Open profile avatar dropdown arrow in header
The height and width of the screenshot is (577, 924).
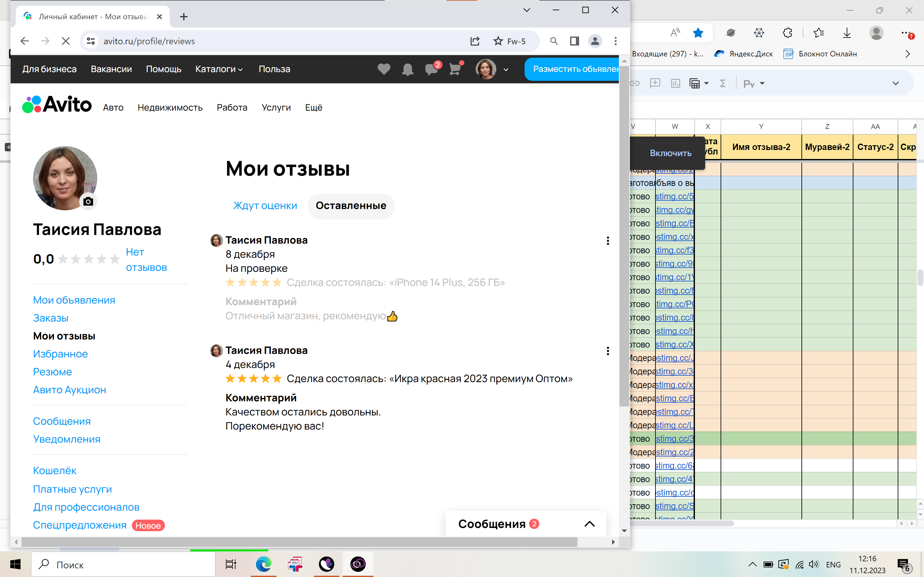506,70
